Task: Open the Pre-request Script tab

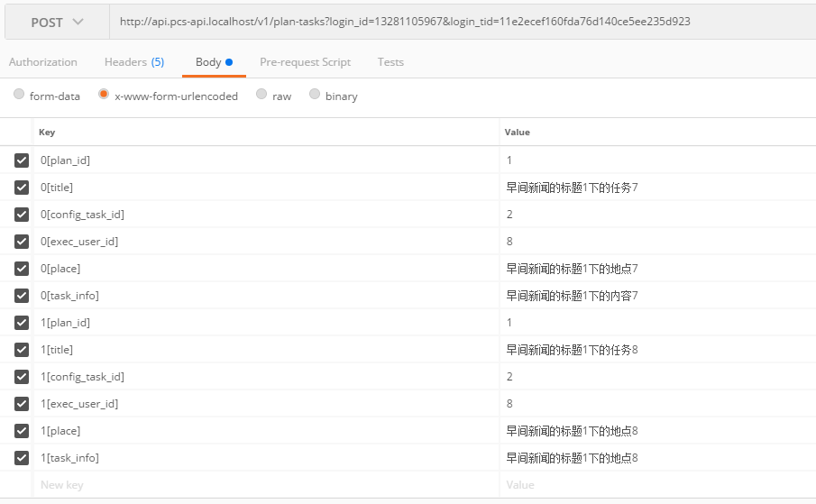Action: pos(305,62)
